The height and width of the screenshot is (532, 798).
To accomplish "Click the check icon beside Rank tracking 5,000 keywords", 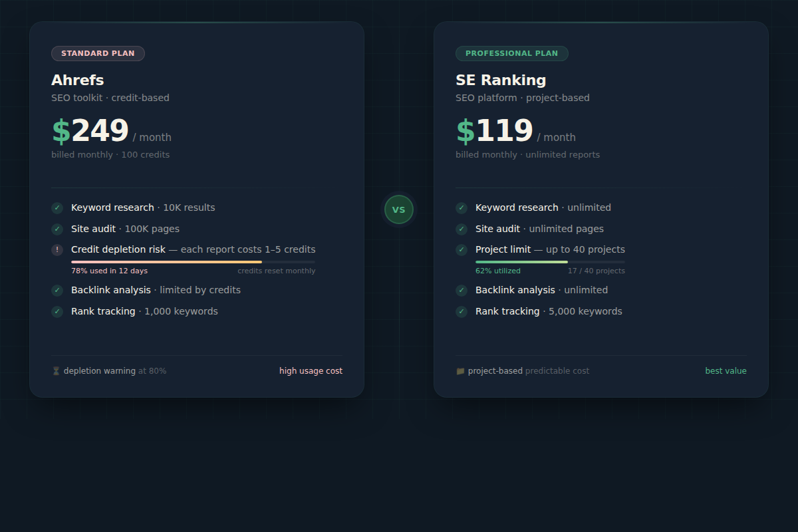I will point(462,312).
